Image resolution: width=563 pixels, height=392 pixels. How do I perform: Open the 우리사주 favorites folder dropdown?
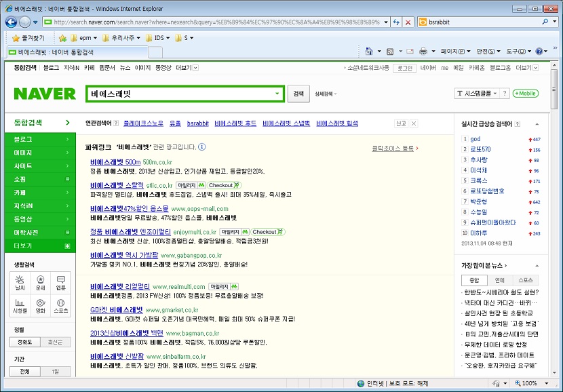pyautogui.click(x=121, y=38)
